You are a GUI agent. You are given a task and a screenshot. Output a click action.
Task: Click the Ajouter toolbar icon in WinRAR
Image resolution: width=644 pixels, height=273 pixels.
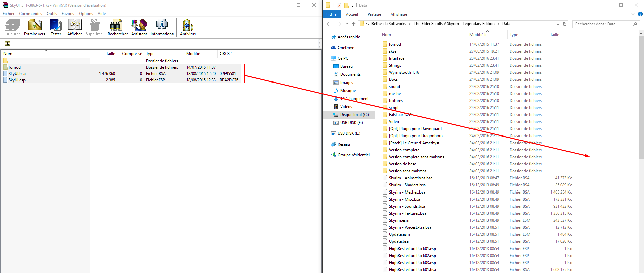13,27
